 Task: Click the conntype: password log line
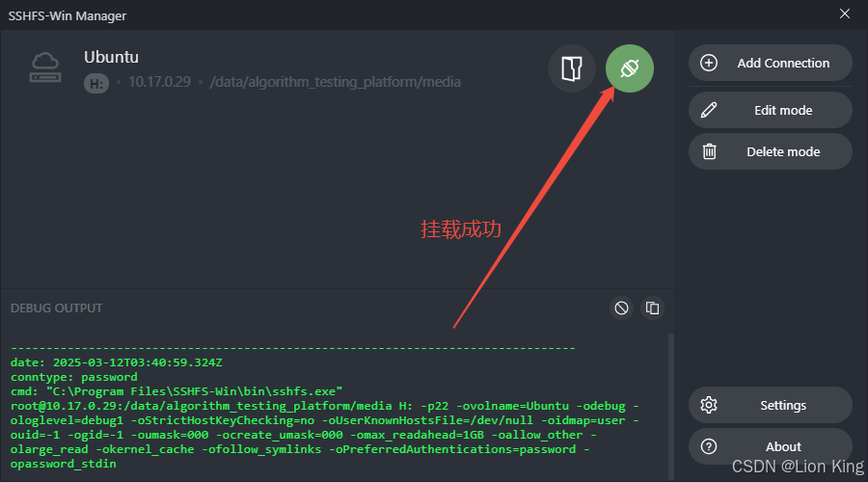73,377
